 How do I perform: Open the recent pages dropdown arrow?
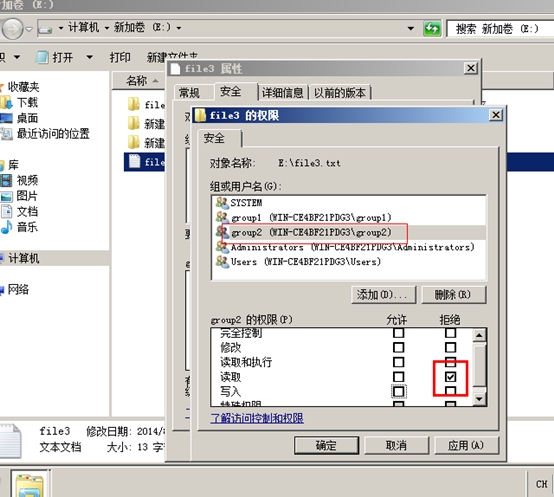(29, 29)
